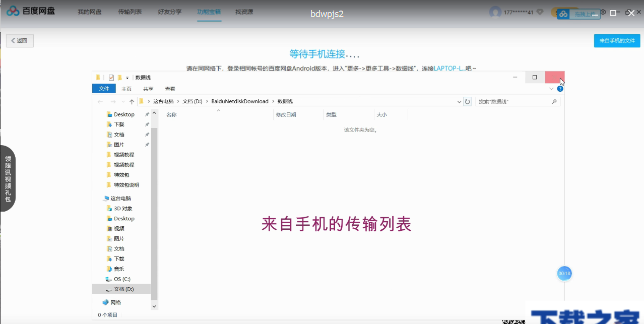Click the up-arrow to go to parent folder
644x324 pixels.
132,101
